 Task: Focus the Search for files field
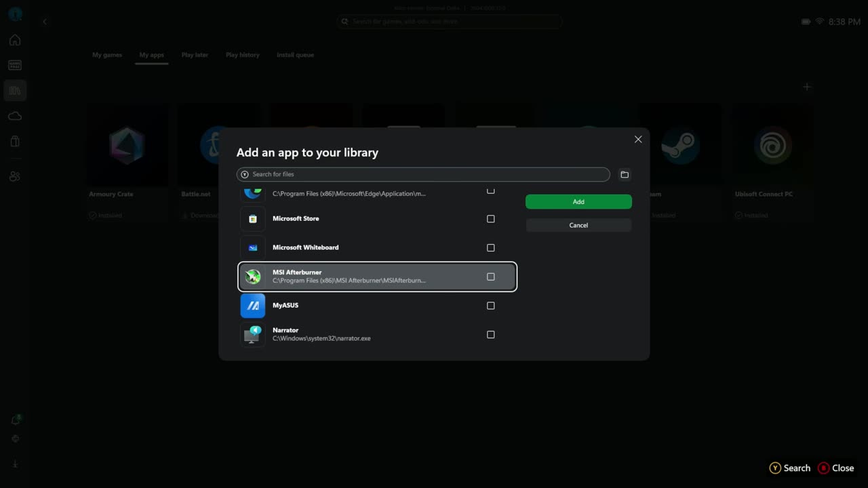click(x=423, y=174)
